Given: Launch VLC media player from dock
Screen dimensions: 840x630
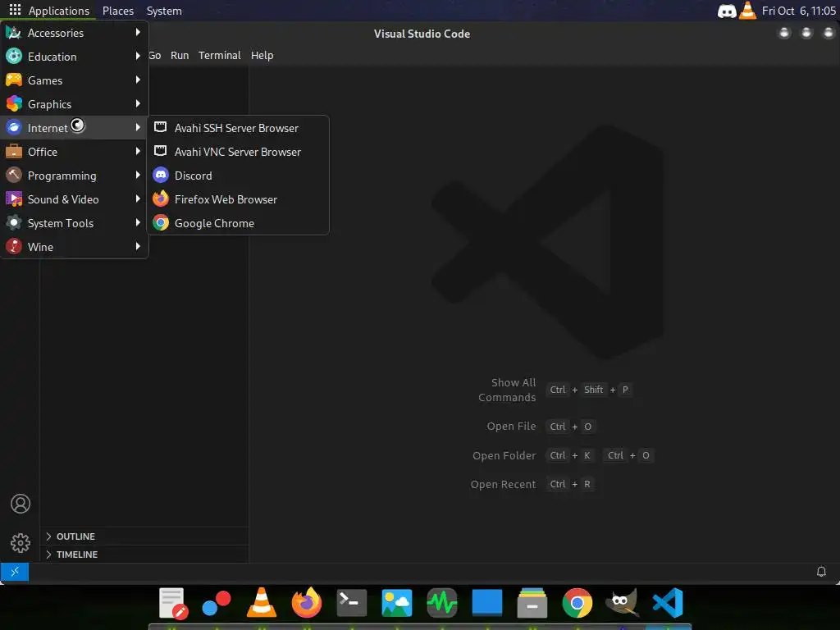Looking at the screenshot, I should [262, 603].
